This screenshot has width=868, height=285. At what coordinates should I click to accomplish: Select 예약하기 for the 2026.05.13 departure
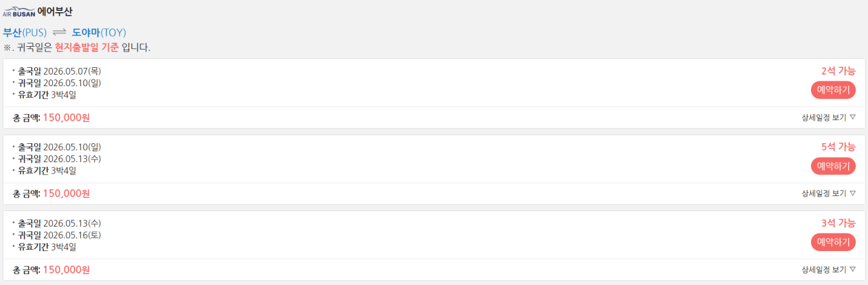click(833, 242)
